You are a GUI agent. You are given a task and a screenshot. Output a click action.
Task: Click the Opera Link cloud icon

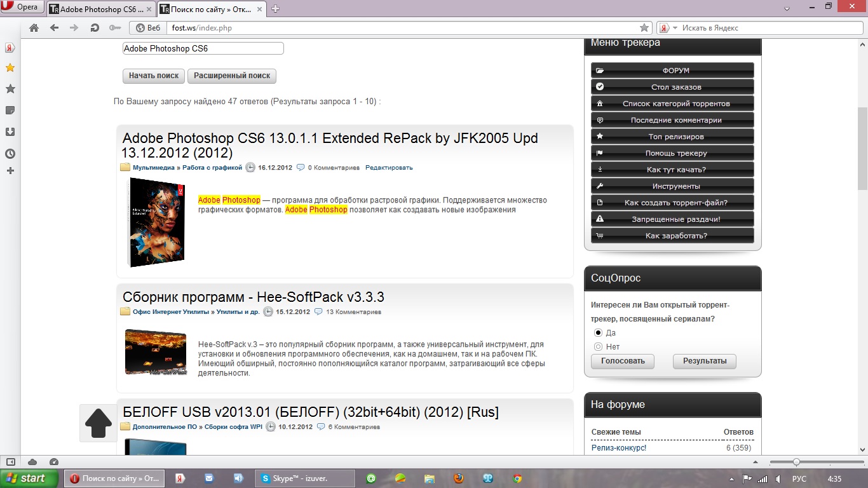(32, 462)
